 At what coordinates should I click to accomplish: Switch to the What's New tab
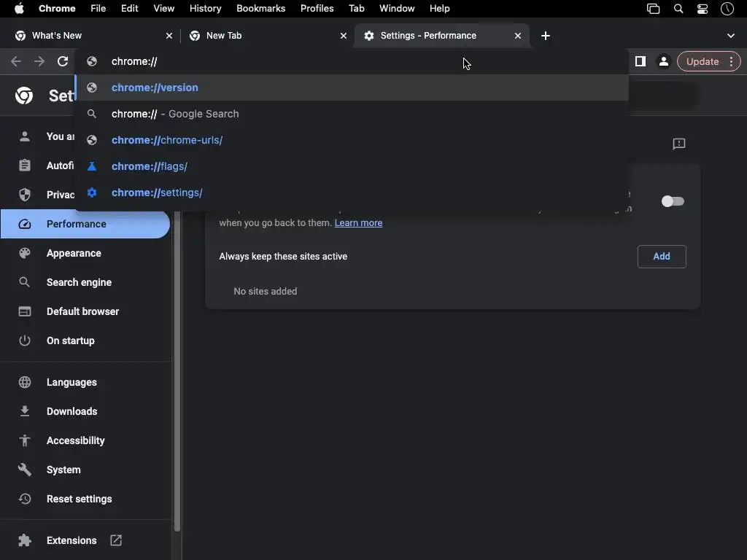coord(94,36)
